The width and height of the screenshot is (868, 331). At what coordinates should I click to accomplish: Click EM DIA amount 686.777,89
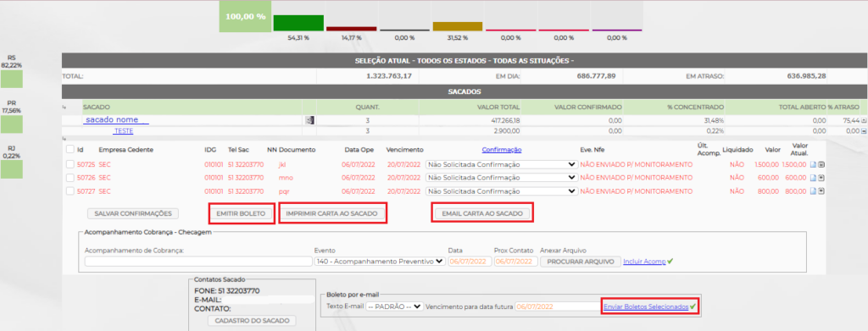point(596,76)
